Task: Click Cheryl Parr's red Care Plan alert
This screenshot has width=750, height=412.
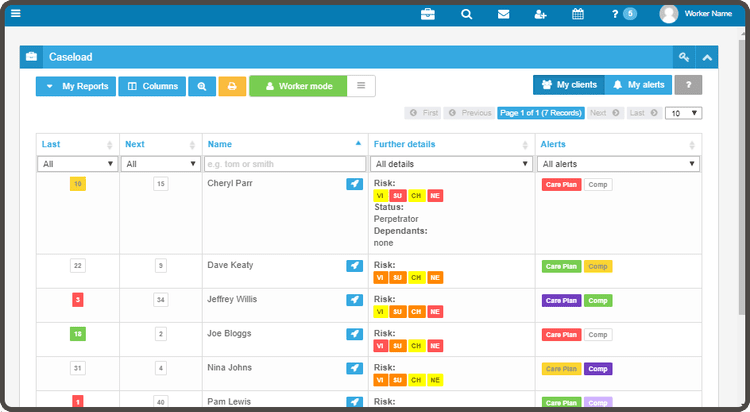Action: (562, 185)
